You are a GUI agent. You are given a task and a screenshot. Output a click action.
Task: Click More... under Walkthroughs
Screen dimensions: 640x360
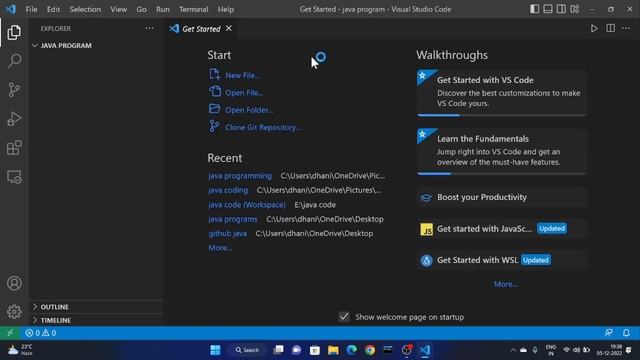click(x=505, y=284)
